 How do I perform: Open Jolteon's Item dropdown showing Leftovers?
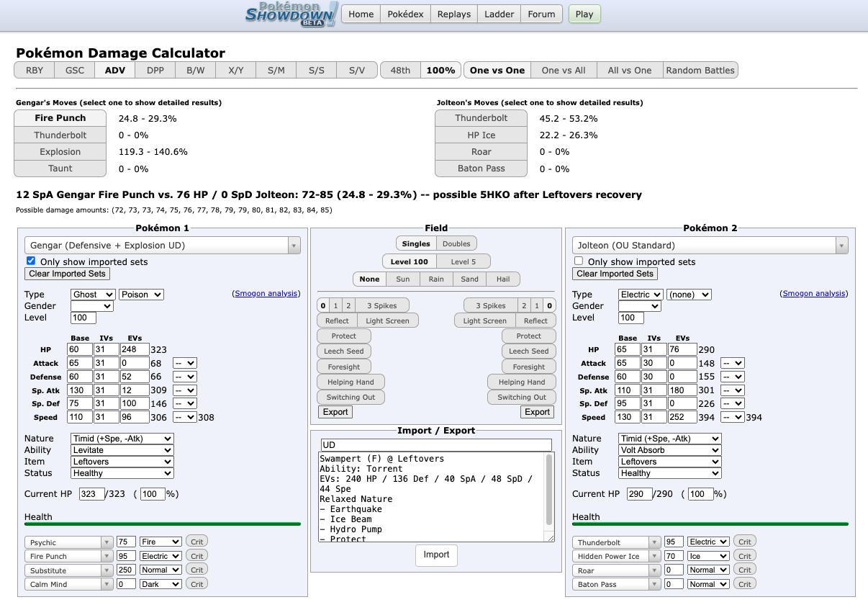[669, 461]
